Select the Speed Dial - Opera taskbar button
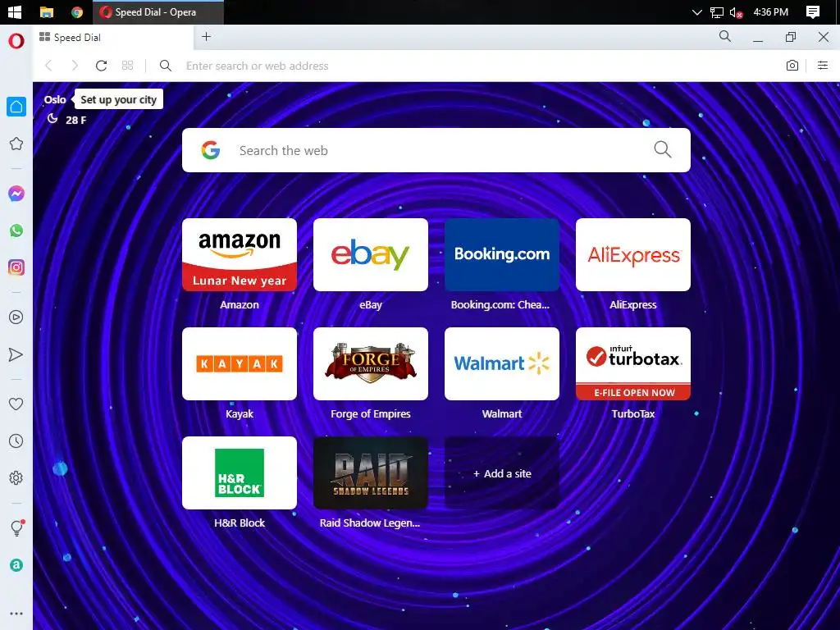This screenshot has width=840, height=630. coord(158,11)
